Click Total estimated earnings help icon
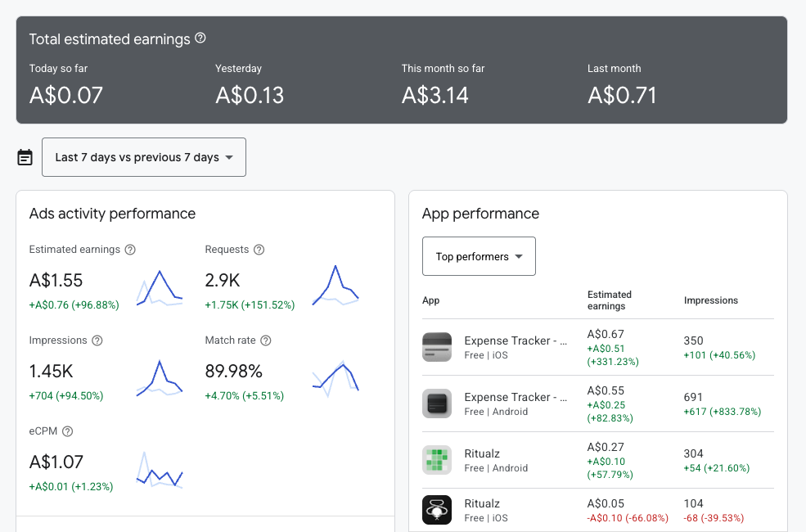The height and width of the screenshot is (532, 806). pyautogui.click(x=199, y=38)
